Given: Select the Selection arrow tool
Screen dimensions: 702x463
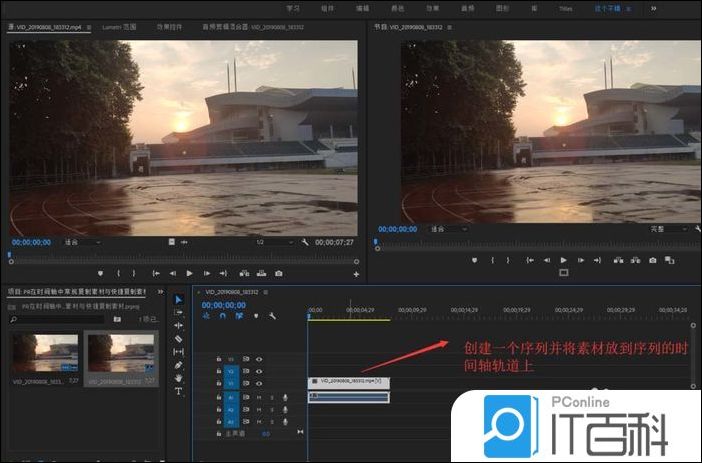Looking at the screenshot, I should [x=178, y=299].
